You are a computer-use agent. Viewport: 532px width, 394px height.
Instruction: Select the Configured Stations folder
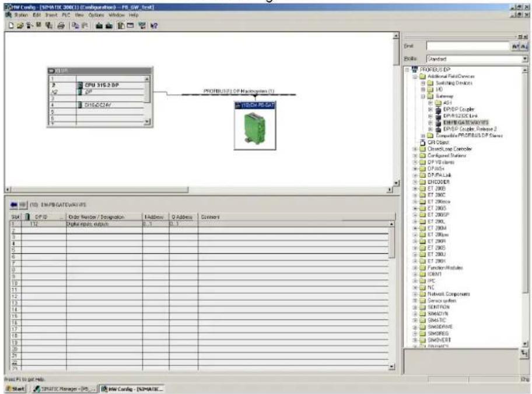447,156
